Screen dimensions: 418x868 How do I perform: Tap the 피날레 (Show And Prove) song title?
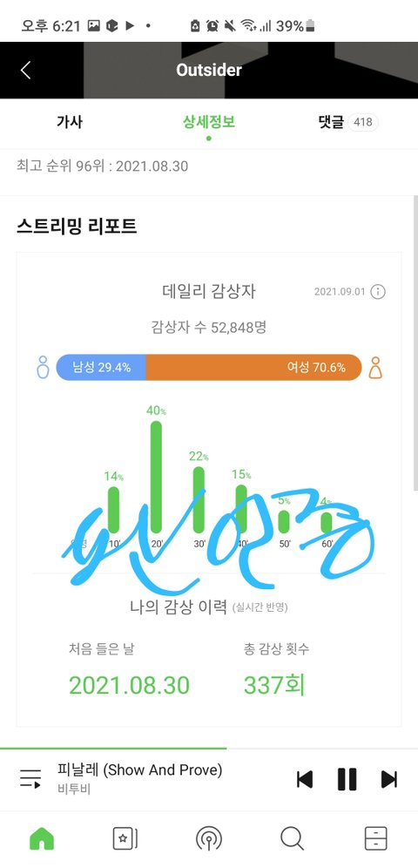(139, 770)
